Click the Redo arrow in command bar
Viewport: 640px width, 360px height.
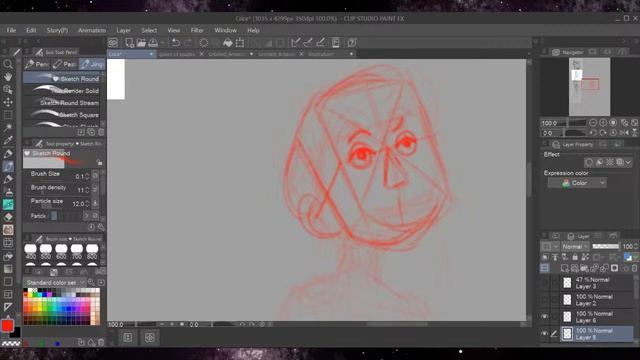click(188, 42)
